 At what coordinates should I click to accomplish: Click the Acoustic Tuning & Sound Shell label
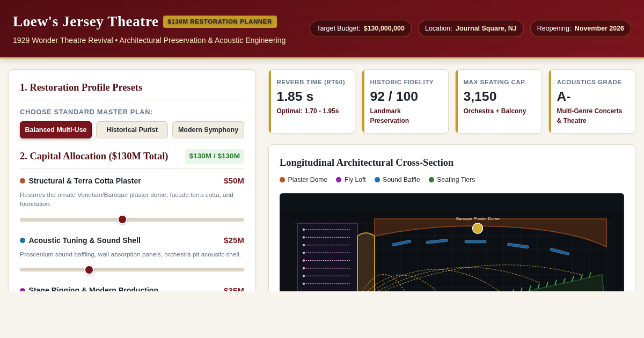[85, 240]
